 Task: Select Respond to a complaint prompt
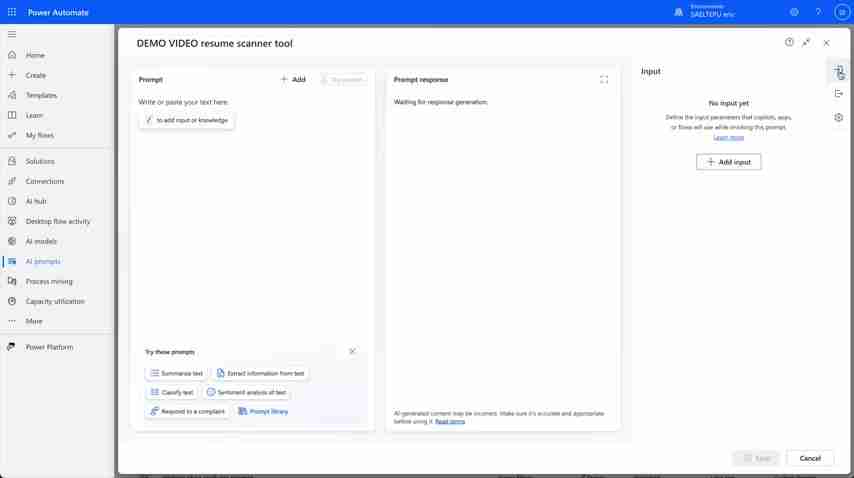tap(187, 412)
